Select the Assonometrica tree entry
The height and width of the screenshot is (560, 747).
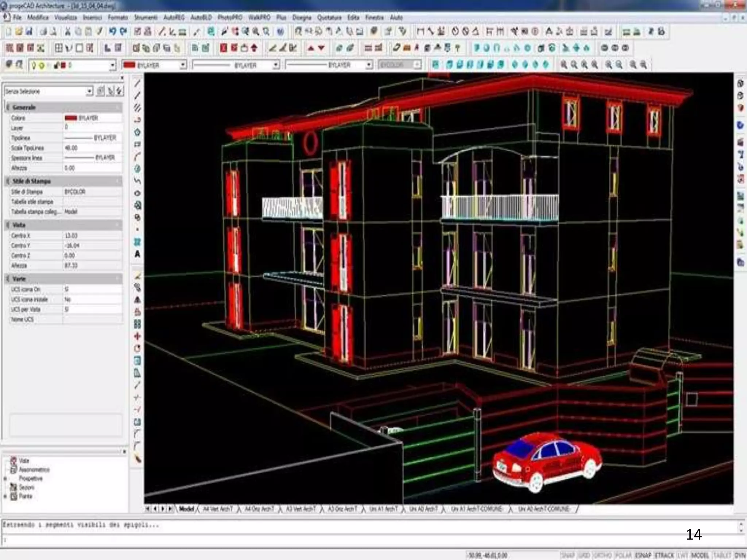click(x=34, y=470)
